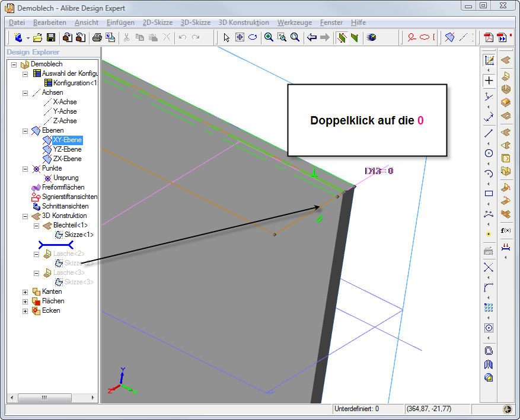The image size is (520, 420).
Task: Click the Konfiguration<1> tree item
Action: pos(75,83)
